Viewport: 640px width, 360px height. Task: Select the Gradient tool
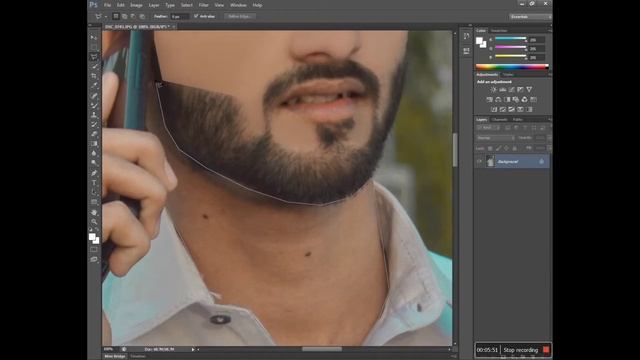tap(94, 144)
